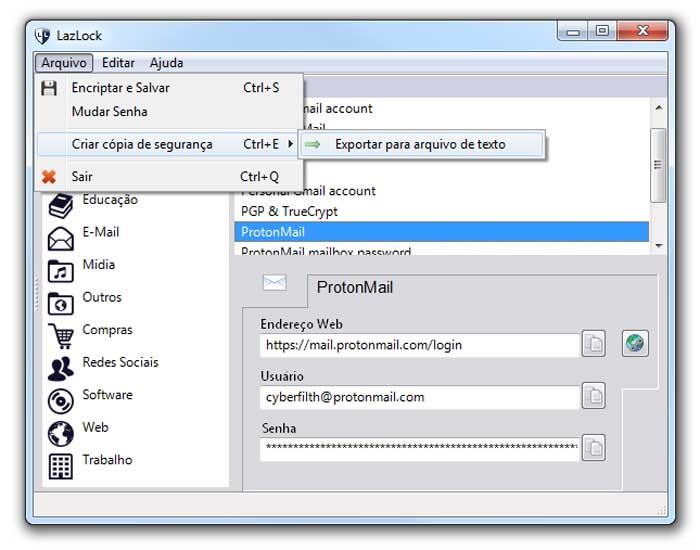The height and width of the screenshot is (550, 700).
Task: Select the Software disc icon
Action: [x=61, y=401]
